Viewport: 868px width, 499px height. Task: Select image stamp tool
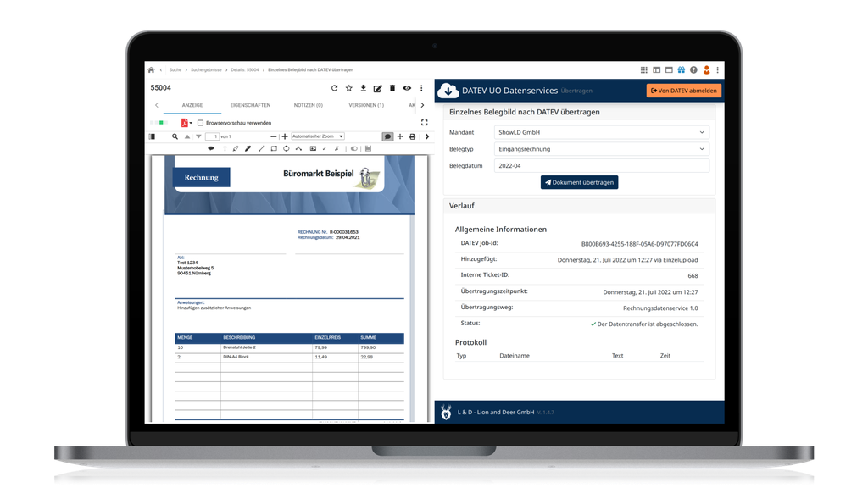tap(313, 149)
